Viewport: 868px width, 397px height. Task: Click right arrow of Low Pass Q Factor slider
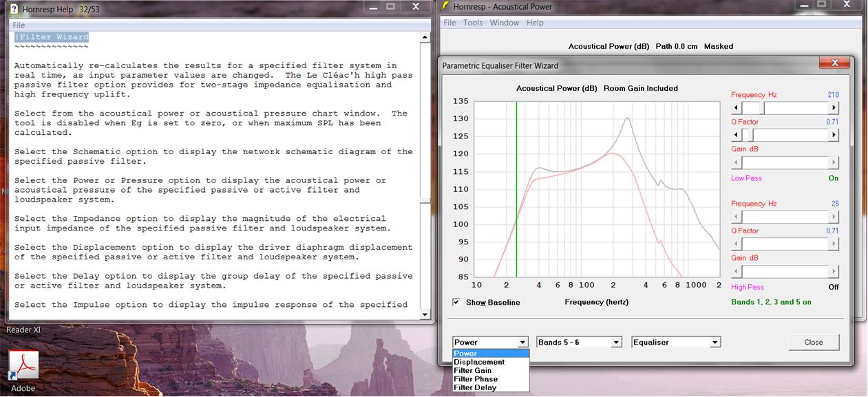click(834, 135)
